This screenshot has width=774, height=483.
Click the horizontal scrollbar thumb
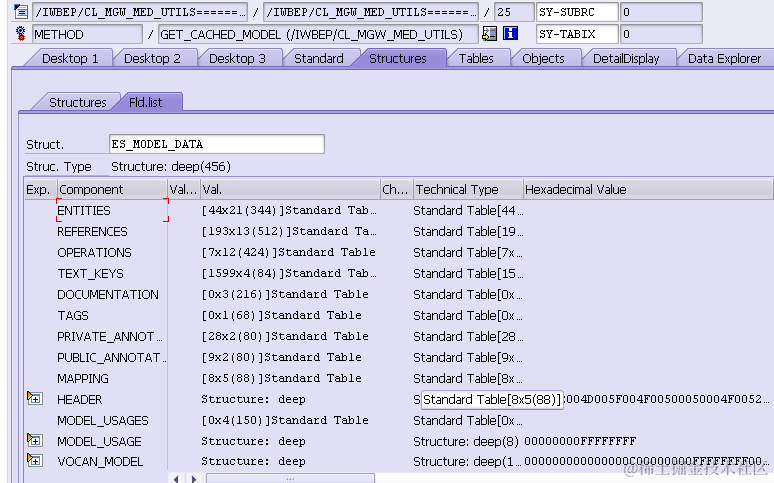[290, 479]
